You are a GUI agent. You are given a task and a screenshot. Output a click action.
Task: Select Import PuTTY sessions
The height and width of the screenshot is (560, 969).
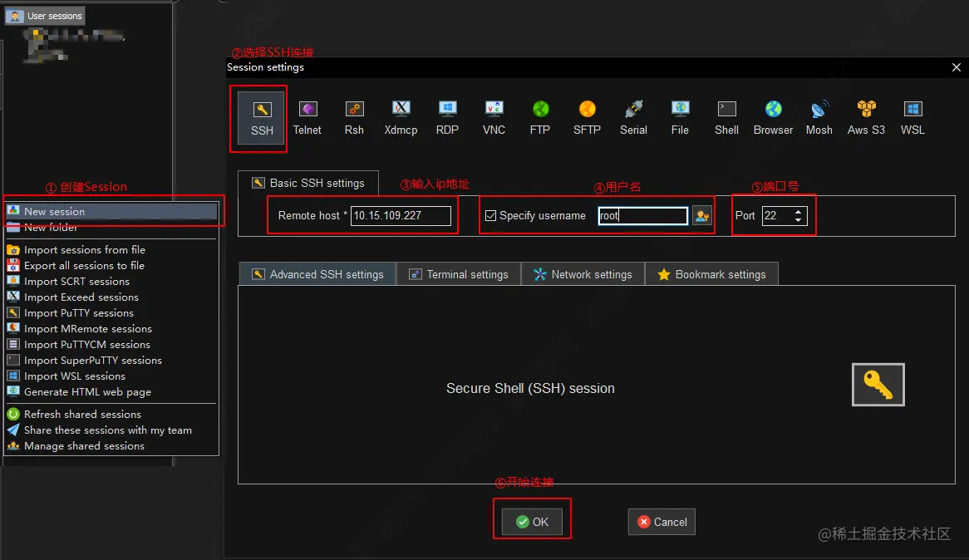click(112, 312)
